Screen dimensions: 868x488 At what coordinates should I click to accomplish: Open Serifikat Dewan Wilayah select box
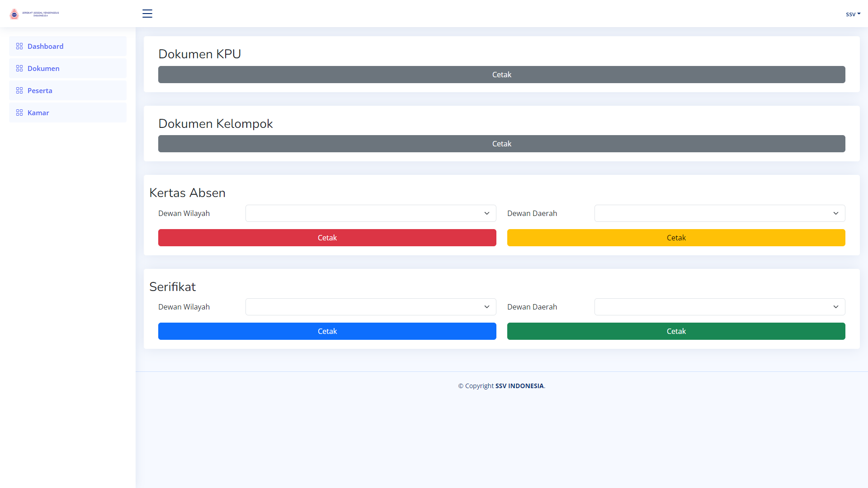[x=370, y=307]
